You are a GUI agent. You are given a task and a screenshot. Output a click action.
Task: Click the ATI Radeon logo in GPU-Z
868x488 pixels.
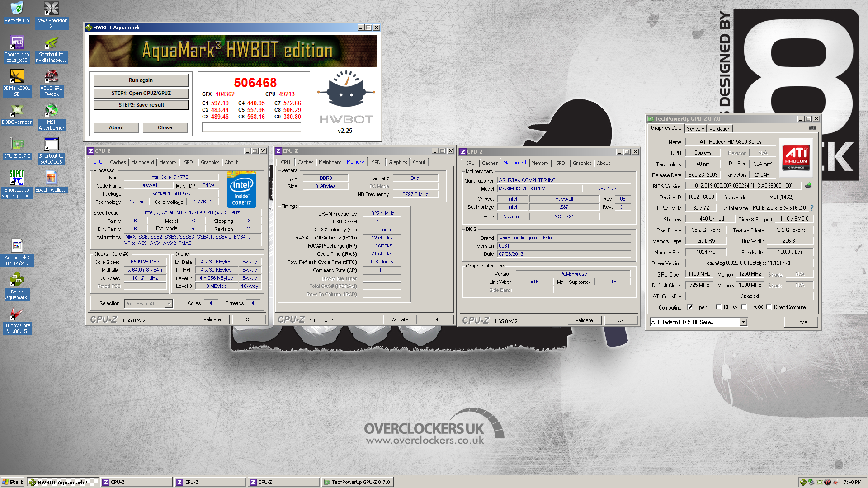pos(796,157)
